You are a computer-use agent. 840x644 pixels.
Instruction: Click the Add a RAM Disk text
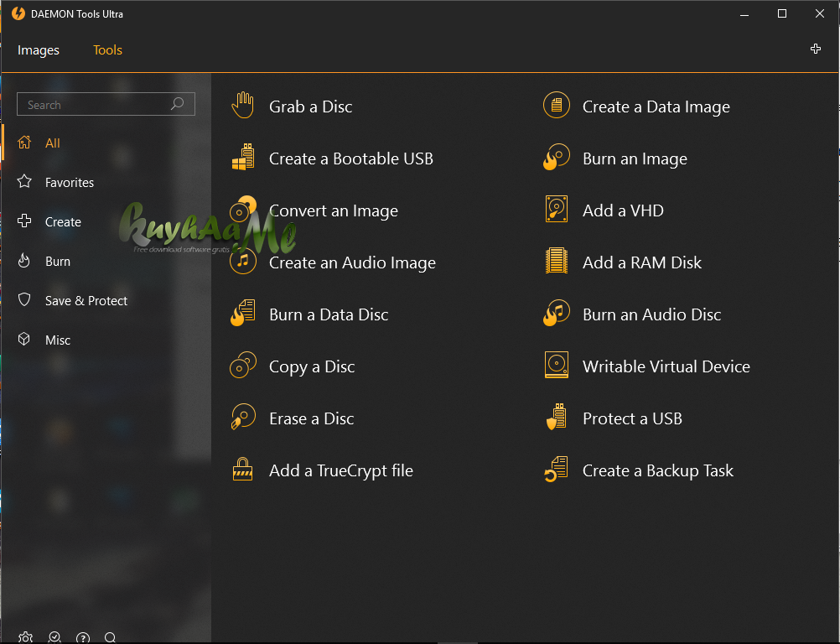[642, 262]
